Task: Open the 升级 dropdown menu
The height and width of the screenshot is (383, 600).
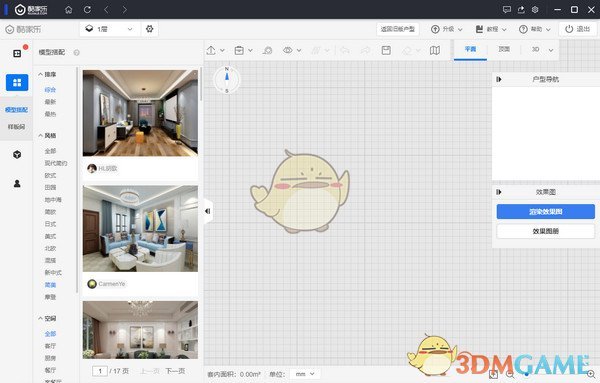Action: pyautogui.click(x=447, y=29)
